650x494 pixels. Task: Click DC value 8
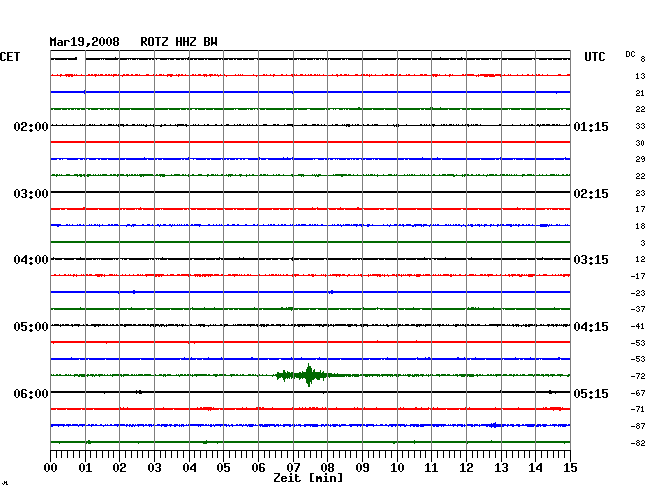click(x=643, y=59)
